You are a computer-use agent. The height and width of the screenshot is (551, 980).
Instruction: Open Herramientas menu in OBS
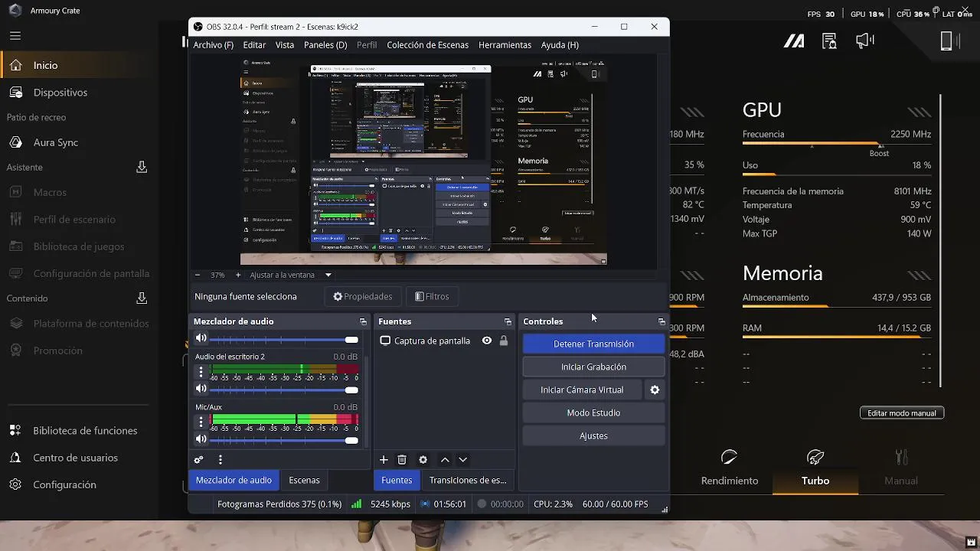pyautogui.click(x=505, y=45)
